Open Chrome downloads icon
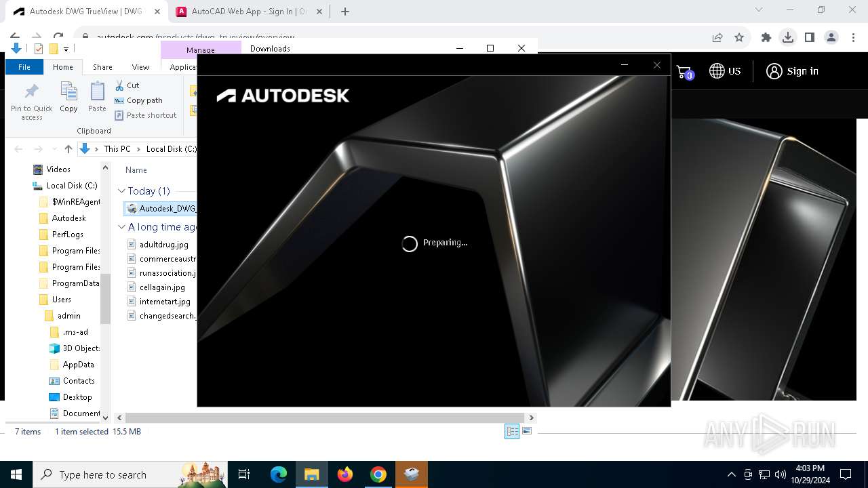Screen dimensions: 868x488 (788, 38)
